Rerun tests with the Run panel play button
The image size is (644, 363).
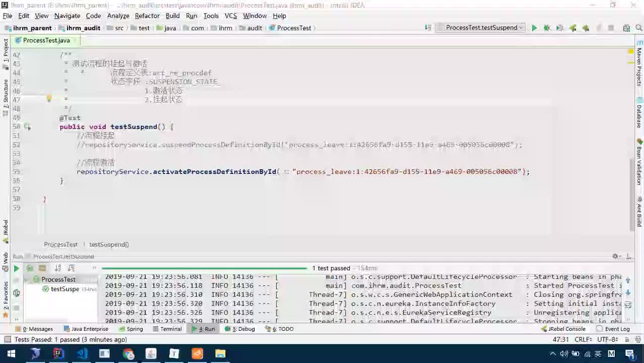[16, 269]
